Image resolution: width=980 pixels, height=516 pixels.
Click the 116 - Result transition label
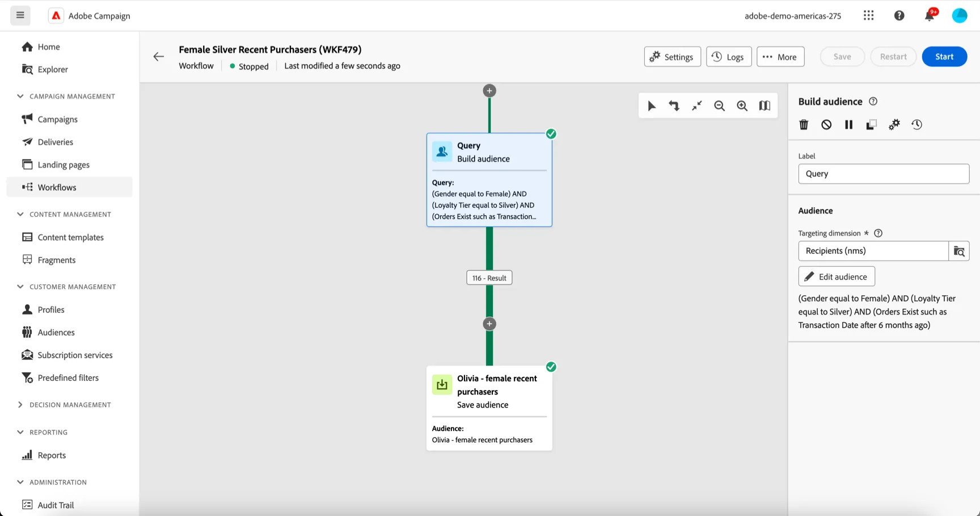click(489, 278)
